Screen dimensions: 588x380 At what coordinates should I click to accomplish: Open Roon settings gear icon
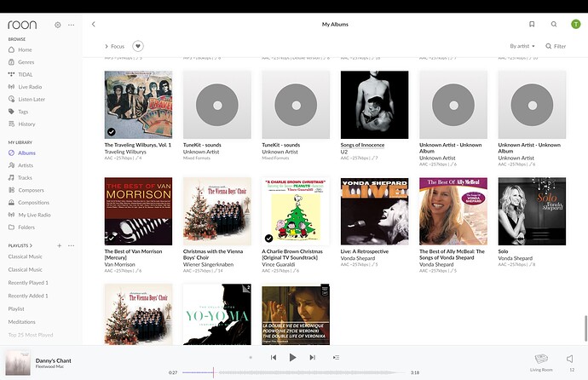pos(57,25)
